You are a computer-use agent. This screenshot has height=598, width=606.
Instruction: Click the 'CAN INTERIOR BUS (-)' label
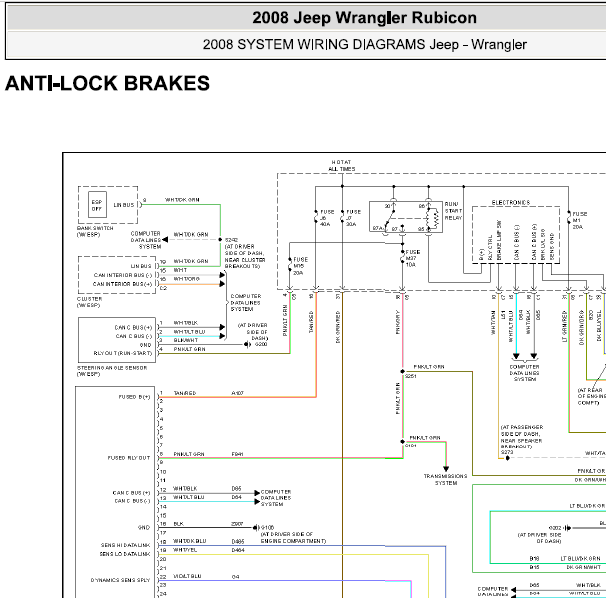[123, 275]
